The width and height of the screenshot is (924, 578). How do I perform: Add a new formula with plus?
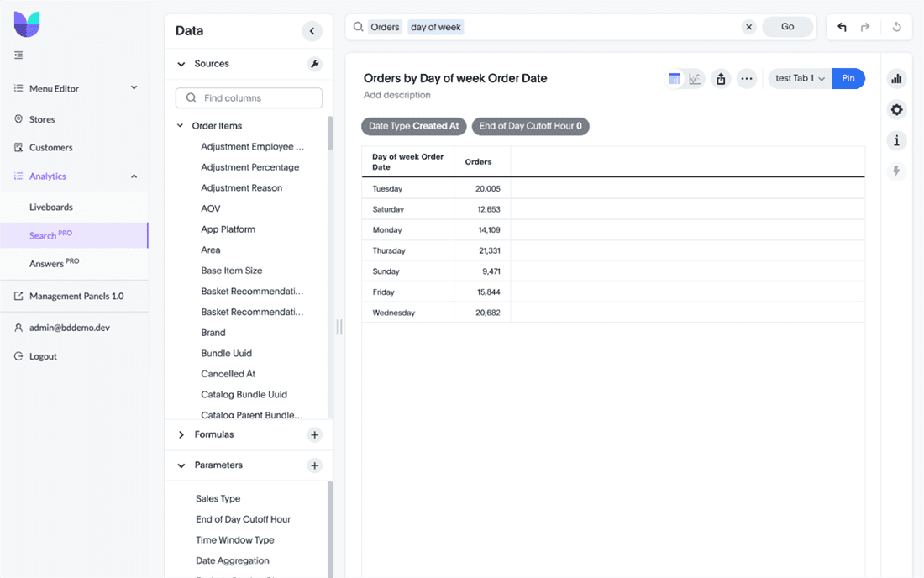(314, 434)
